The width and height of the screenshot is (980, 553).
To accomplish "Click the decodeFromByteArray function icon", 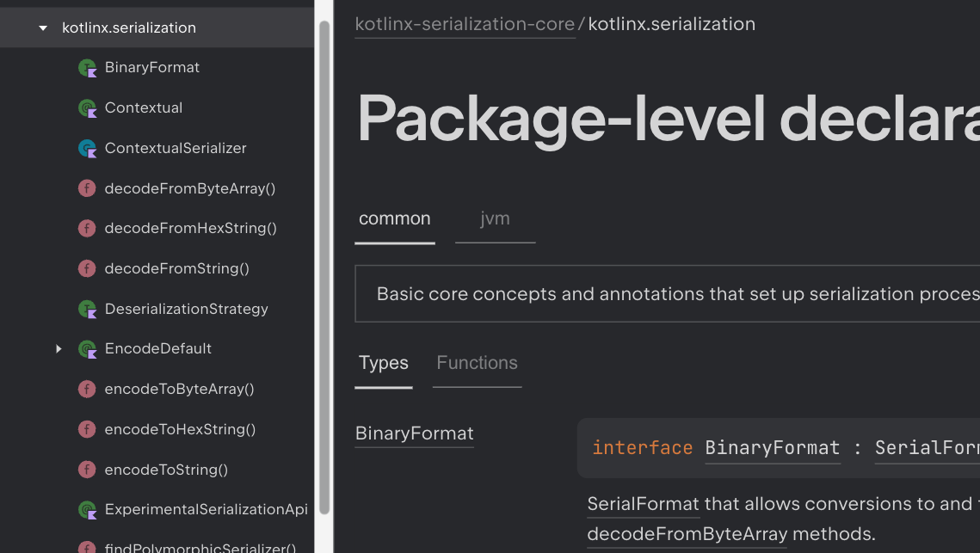I will [87, 188].
